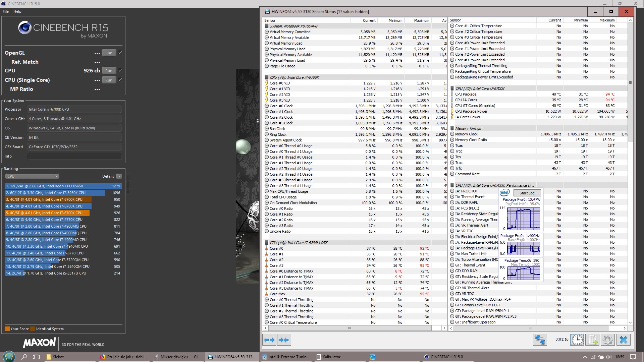644x362 pixels.
Task: Select Uncore Ratio sensor row
Action: [x=355, y=231]
